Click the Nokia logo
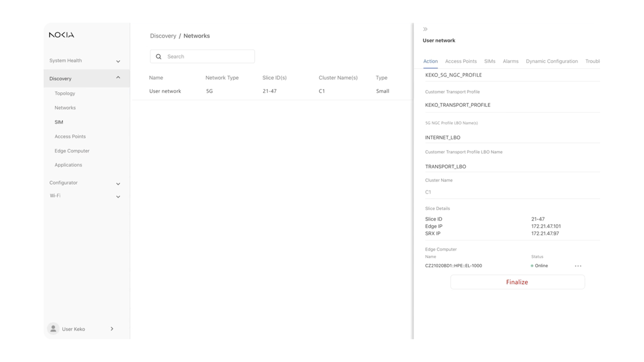Image resolution: width=644 pixels, height=362 pixels. [x=61, y=35]
